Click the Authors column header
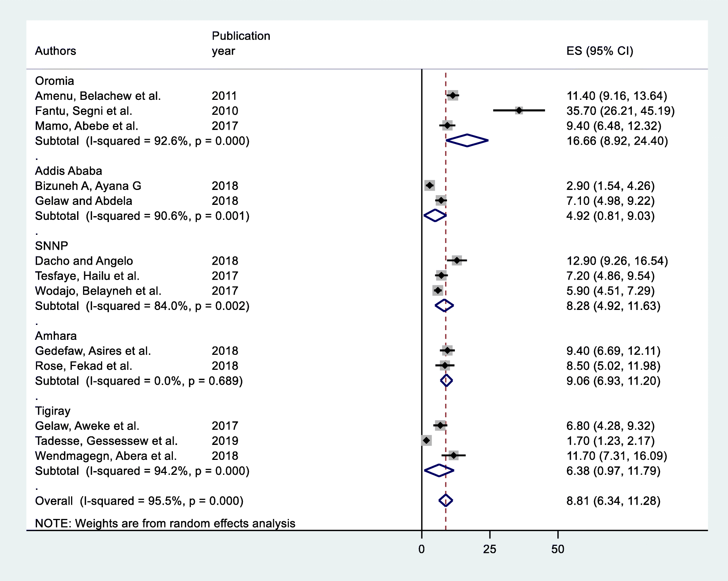This screenshot has height=581, width=728. coord(55,51)
